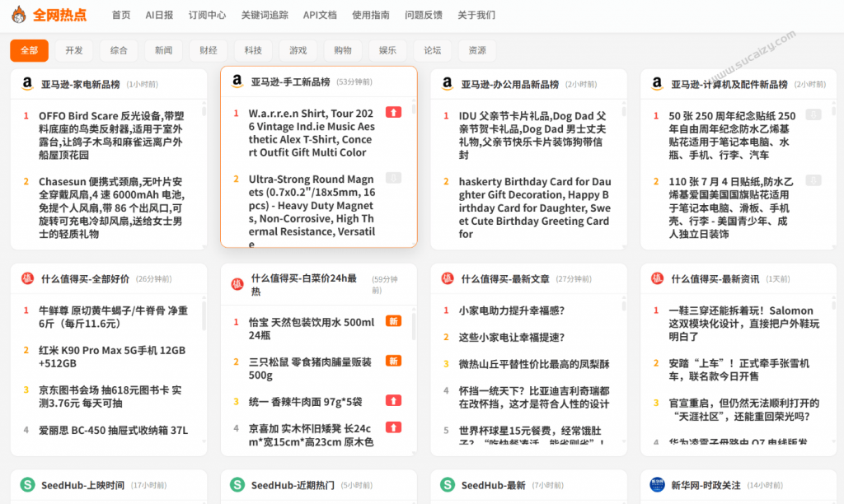This screenshot has width=844, height=504.
Task: Click scrollbar of 什么值得买-白菜价24h最热 card
Action: [414, 326]
